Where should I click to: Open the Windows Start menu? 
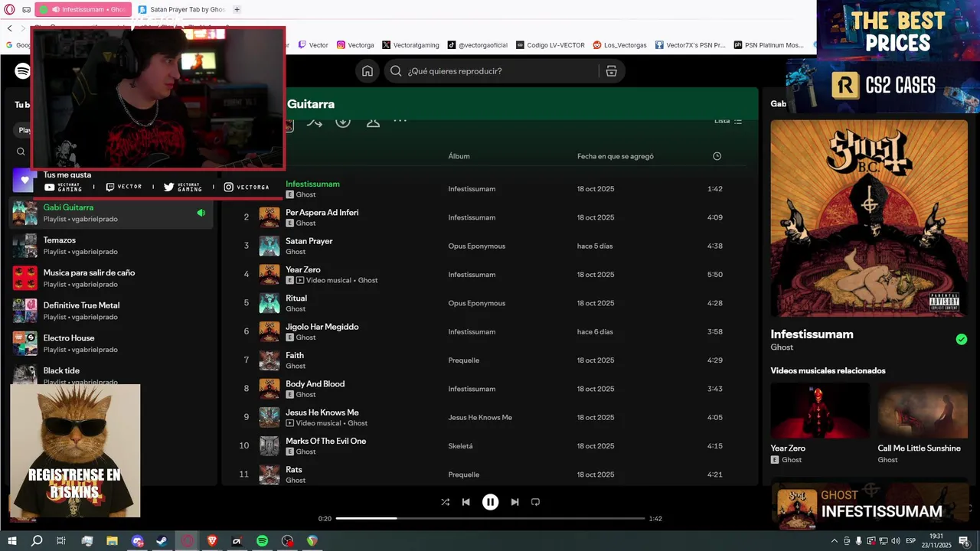pos(11,541)
